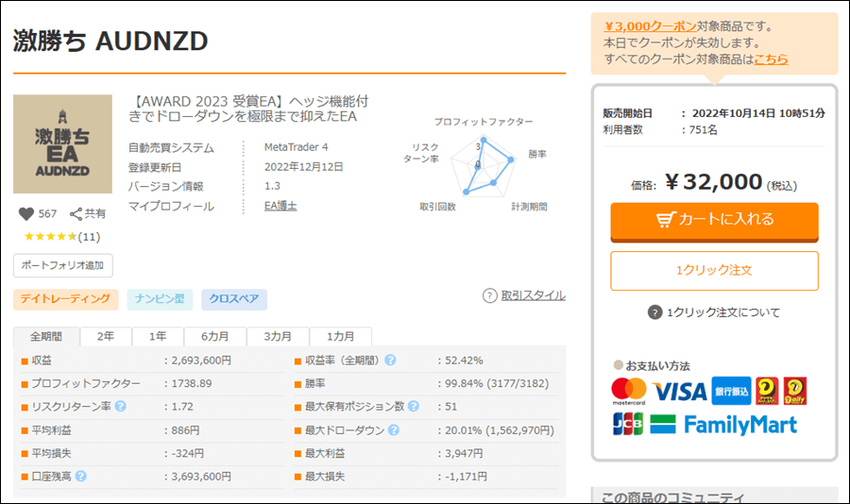850x504 pixels.
Task: Switch to the 2年 tab
Action: pyautogui.click(x=106, y=336)
